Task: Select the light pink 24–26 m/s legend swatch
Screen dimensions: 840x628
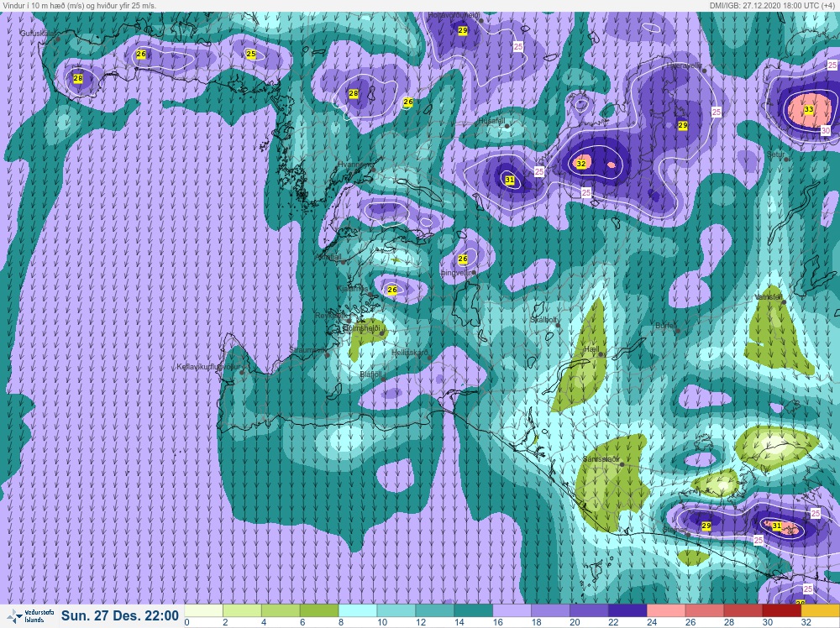Action: (x=666, y=611)
